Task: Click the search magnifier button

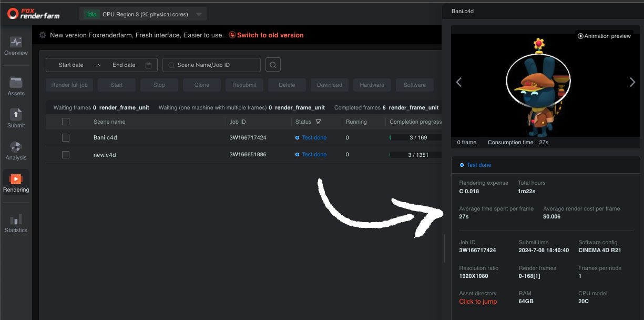Action: point(273,65)
